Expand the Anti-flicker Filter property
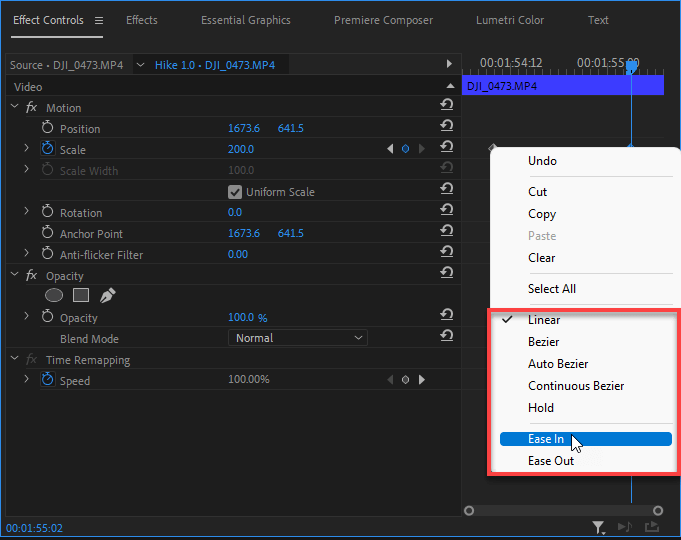Image resolution: width=681 pixels, height=540 pixels. pyautogui.click(x=26, y=253)
